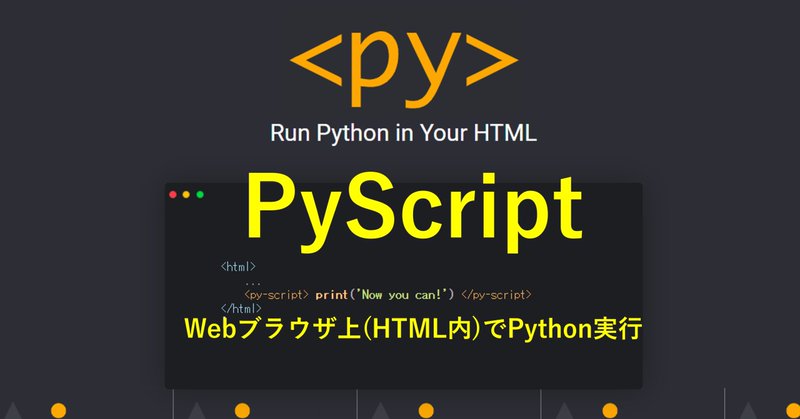The width and height of the screenshot is (800, 419).
Task: Click the print('Now you can!') code
Action: 385,294
